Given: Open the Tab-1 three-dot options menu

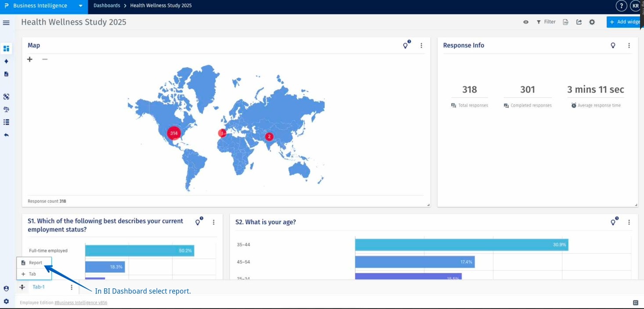Looking at the screenshot, I should coord(71,287).
